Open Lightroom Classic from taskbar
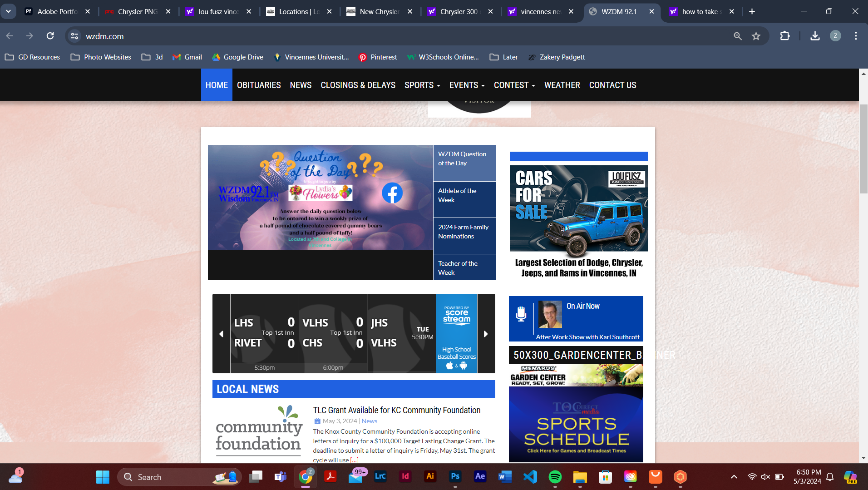The image size is (868, 490). click(380, 476)
